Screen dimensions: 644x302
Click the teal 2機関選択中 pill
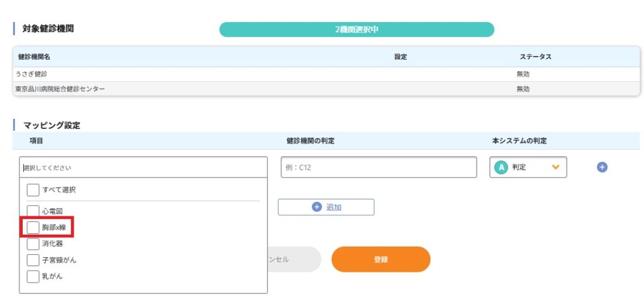[357, 30]
